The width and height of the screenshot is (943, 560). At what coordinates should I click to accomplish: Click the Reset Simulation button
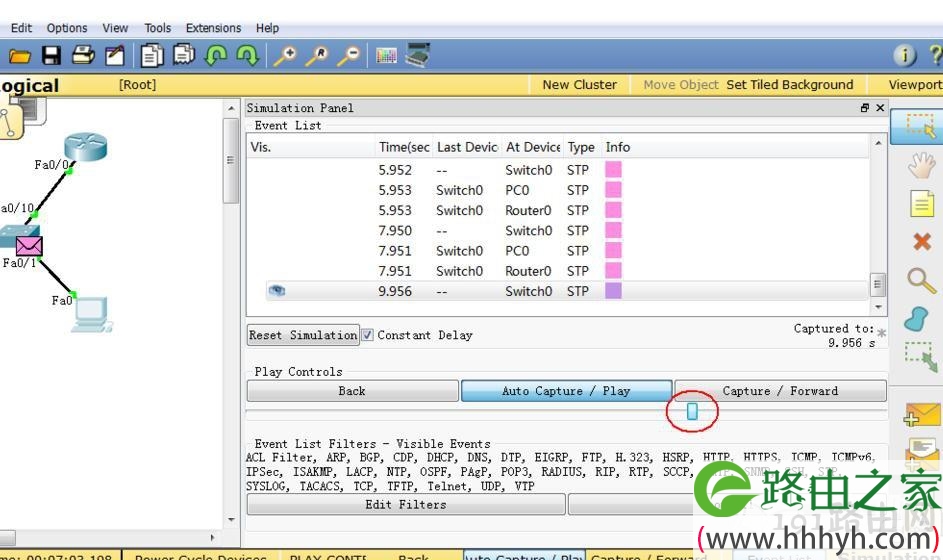coord(303,335)
